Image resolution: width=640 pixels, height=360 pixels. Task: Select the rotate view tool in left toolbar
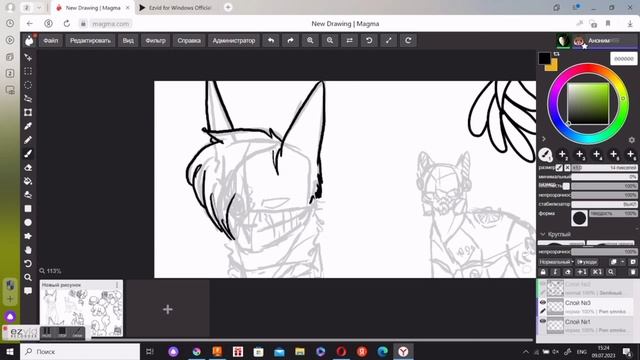tap(28, 264)
